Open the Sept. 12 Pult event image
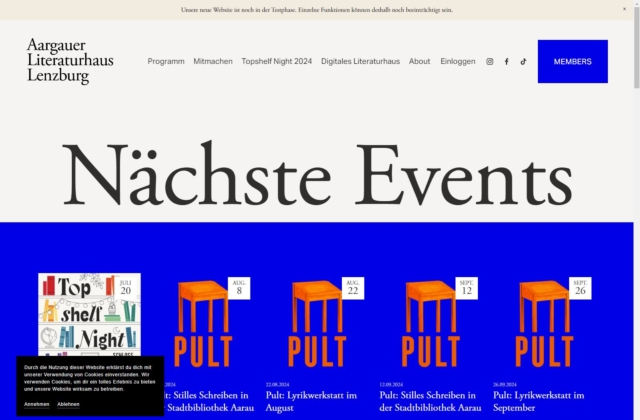Screen dimensions: 640x420 pos(430,323)
